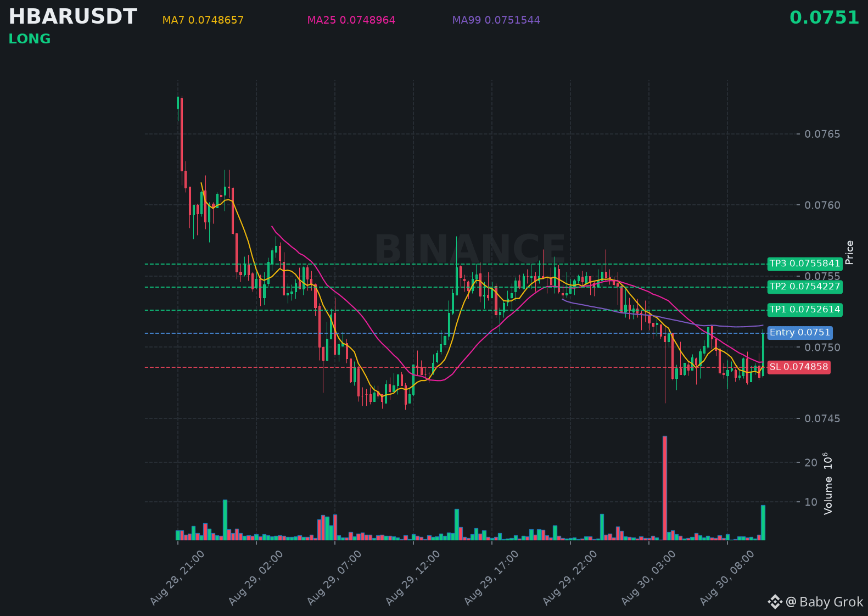The height and width of the screenshot is (616, 868).
Task: Click the Aug 29, 22:00 time label
Action: coord(570,578)
